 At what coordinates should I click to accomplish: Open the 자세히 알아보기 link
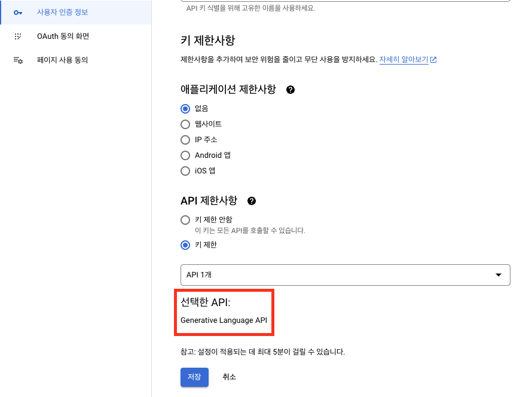[403, 59]
